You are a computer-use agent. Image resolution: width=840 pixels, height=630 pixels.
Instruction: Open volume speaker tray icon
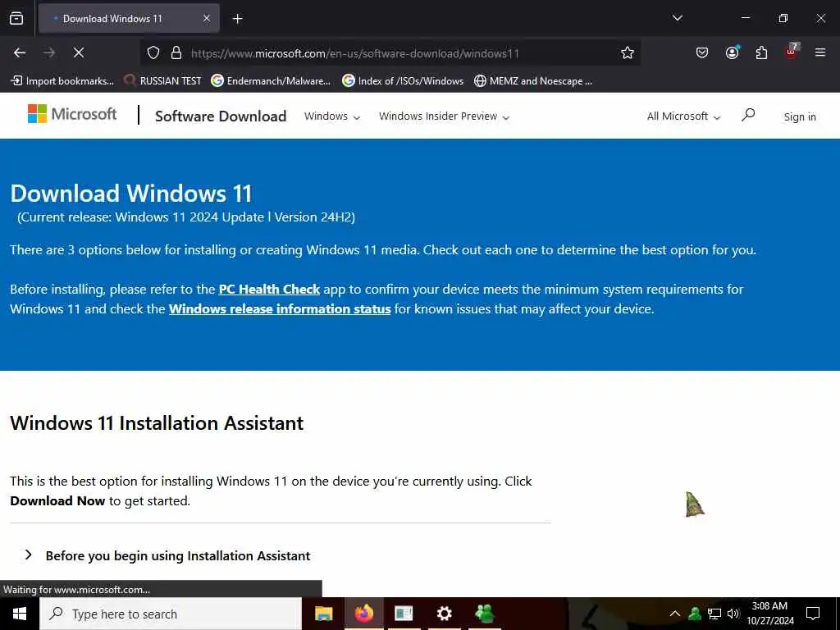(x=733, y=614)
